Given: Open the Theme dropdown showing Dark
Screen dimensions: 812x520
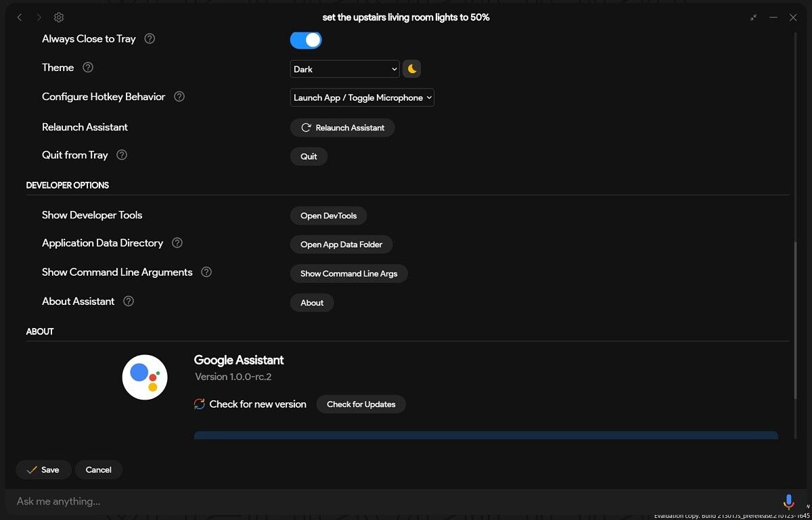Looking at the screenshot, I should (x=344, y=68).
